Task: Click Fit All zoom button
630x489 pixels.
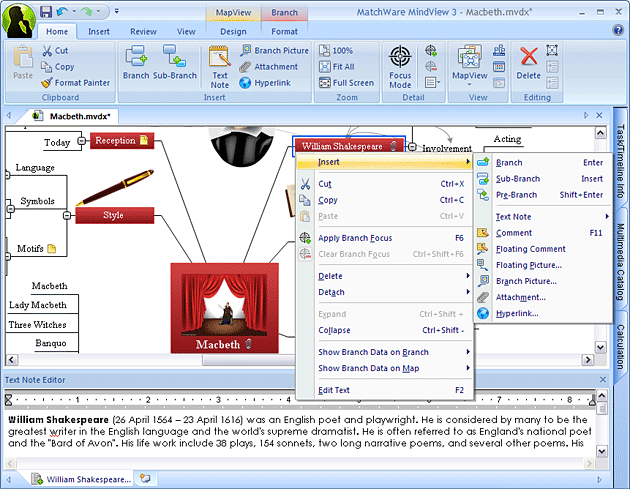Action: click(337, 67)
